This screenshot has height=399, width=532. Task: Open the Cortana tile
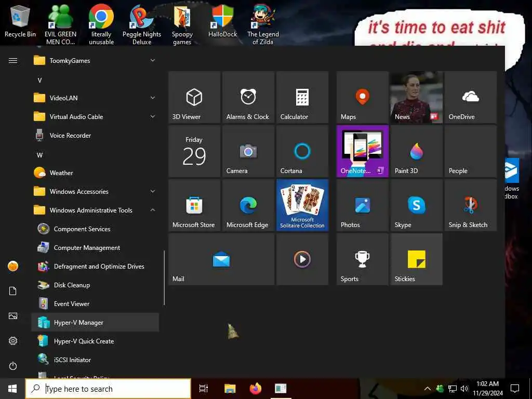tap(302, 151)
